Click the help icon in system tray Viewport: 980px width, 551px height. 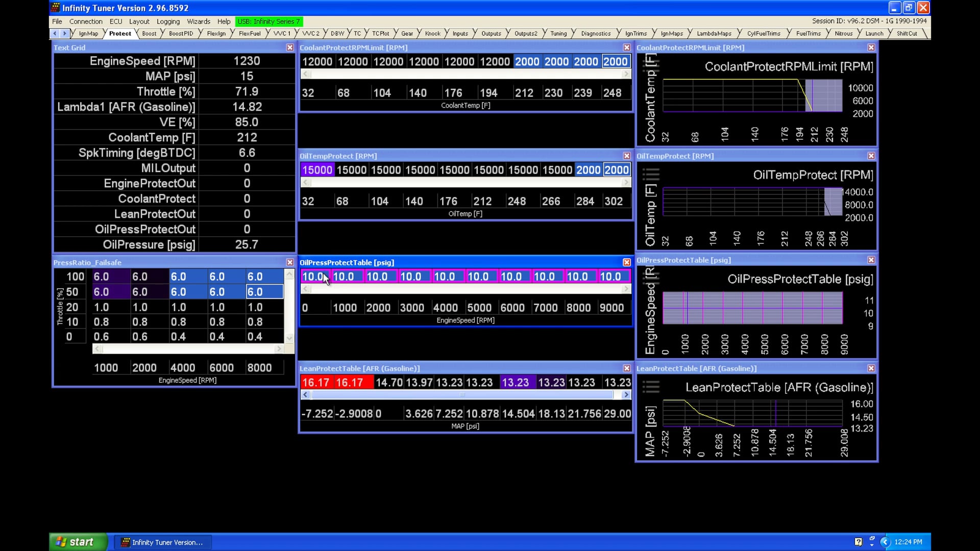coord(859,542)
